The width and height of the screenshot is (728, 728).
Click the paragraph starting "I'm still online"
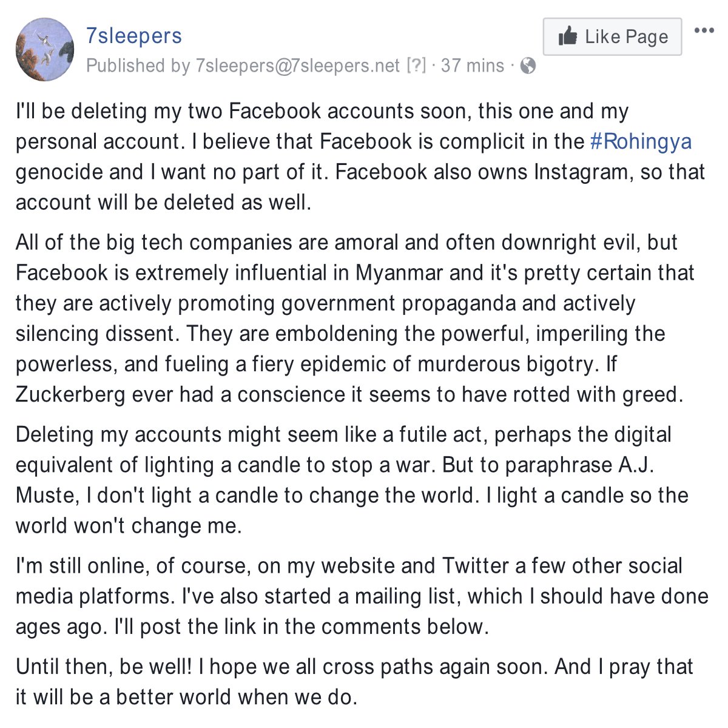340,596
